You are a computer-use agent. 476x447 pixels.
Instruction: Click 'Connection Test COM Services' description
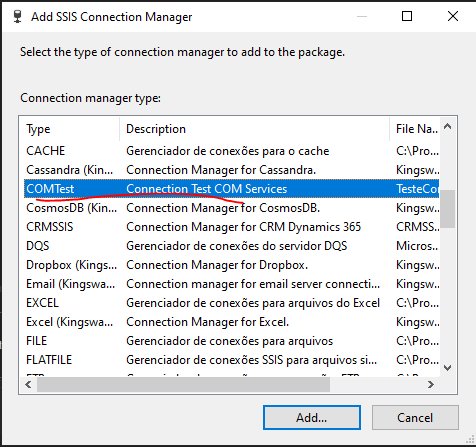coord(207,189)
